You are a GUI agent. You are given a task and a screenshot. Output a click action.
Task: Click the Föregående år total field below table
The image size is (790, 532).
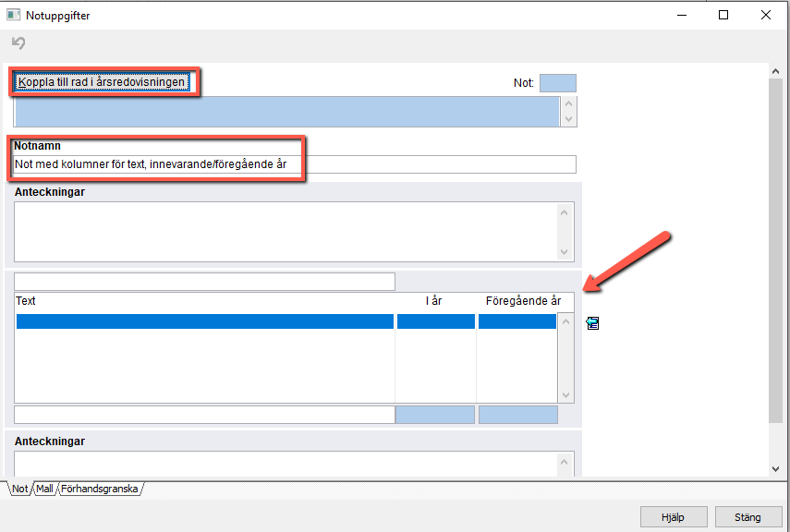pos(518,415)
